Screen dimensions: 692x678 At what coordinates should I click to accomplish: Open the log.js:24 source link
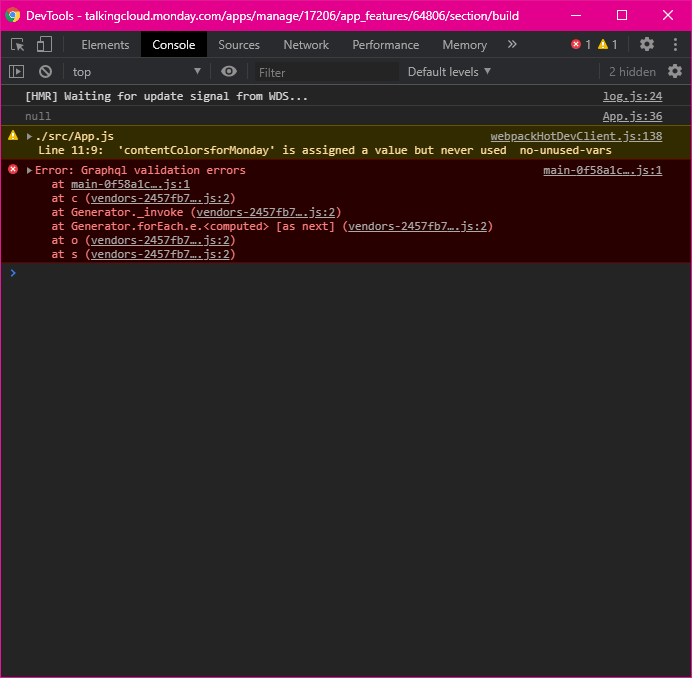pos(632,96)
